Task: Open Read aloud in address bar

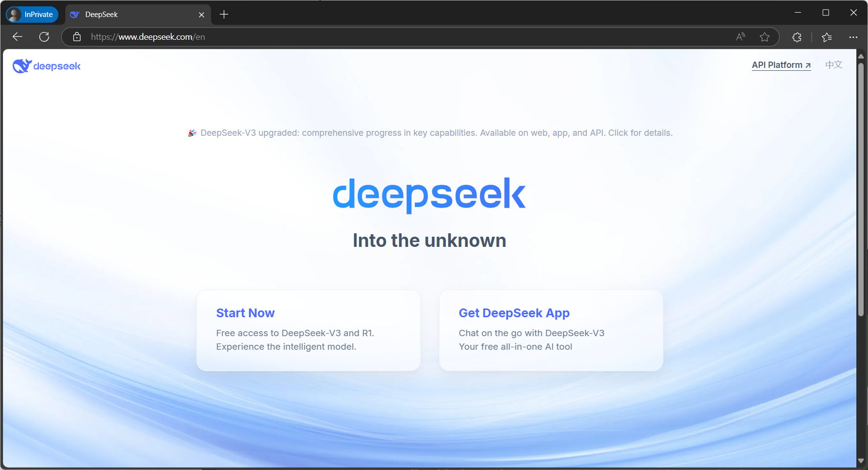Action: 740,37
